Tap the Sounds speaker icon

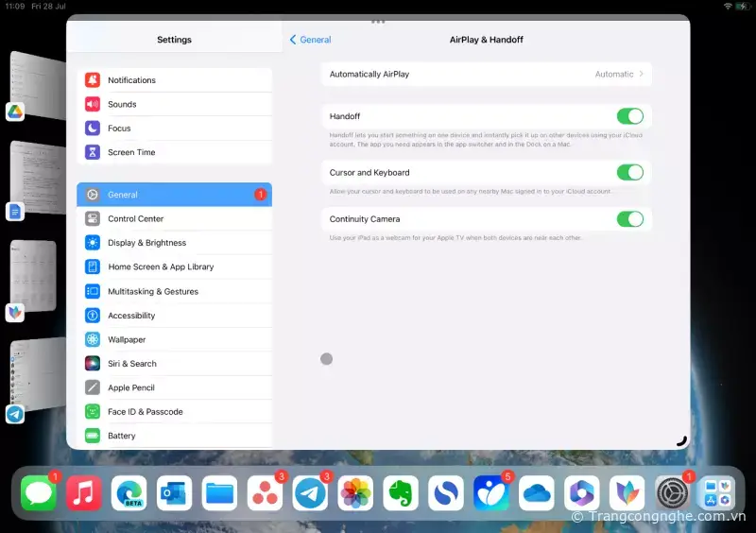coord(93,104)
